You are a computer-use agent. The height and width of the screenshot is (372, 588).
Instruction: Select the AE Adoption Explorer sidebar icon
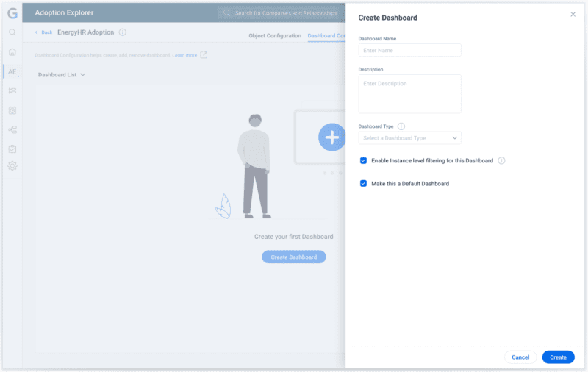point(12,71)
